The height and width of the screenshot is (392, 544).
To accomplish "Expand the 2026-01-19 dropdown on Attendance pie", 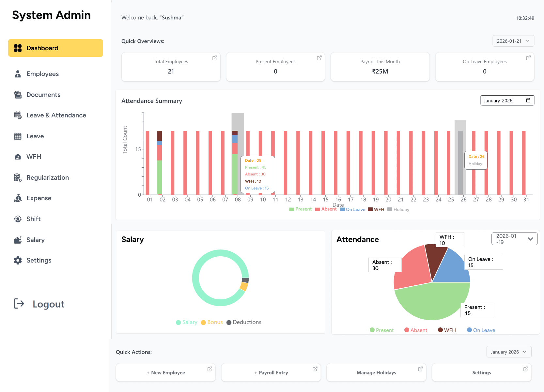I will point(514,239).
